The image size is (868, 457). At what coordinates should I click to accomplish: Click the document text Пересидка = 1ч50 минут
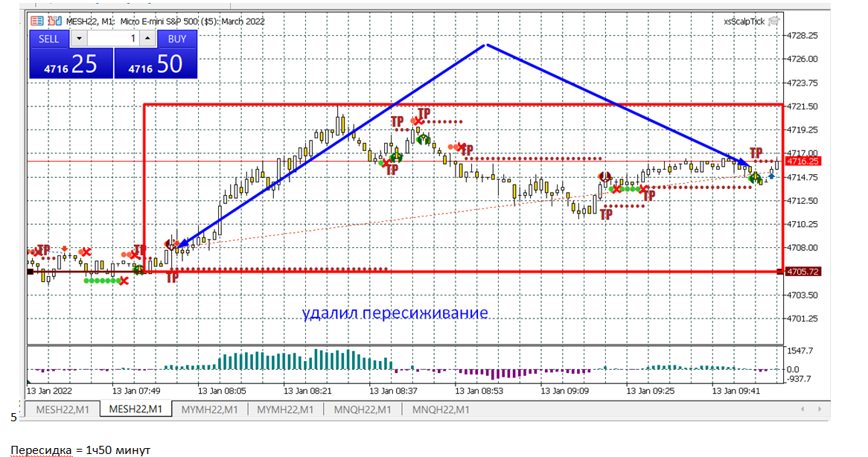pyautogui.click(x=80, y=450)
